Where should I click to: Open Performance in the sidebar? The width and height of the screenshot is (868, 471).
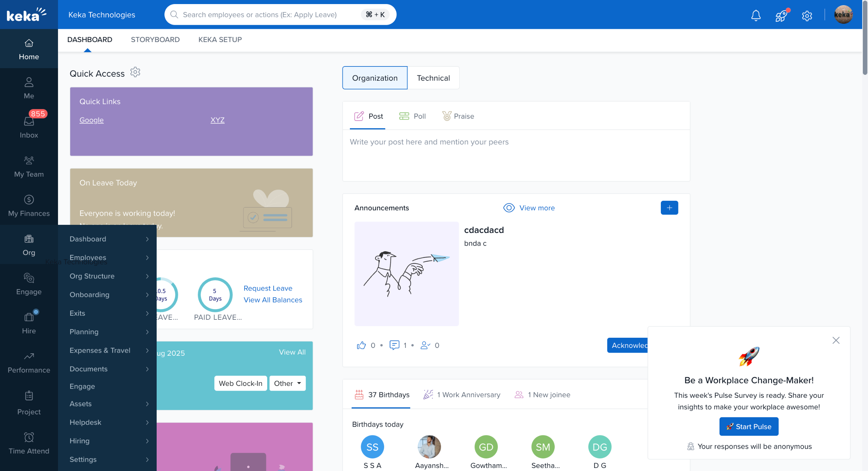point(29,362)
